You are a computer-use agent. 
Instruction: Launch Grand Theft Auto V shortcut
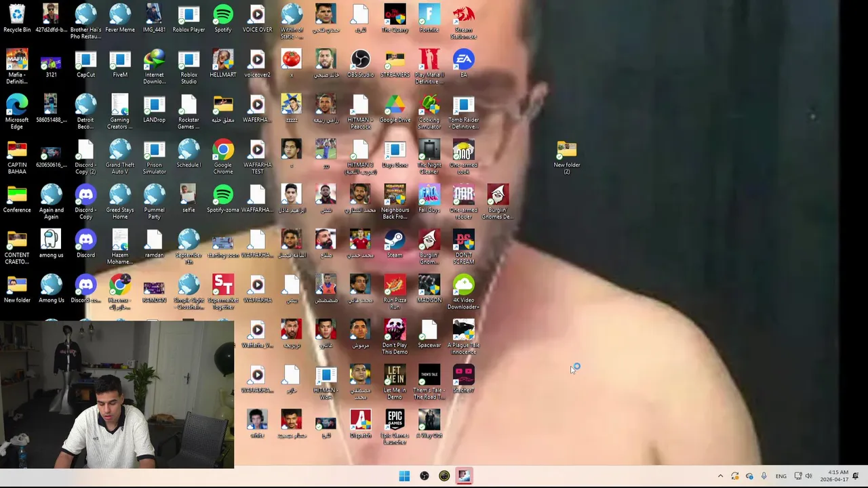[120, 157]
